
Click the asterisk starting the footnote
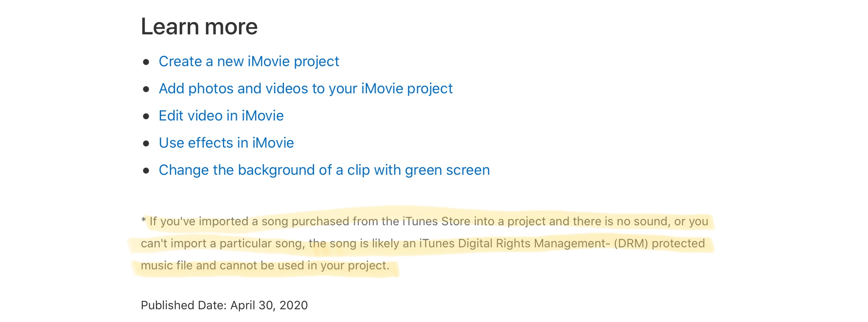pyautogui.click(x=143, y=220)
